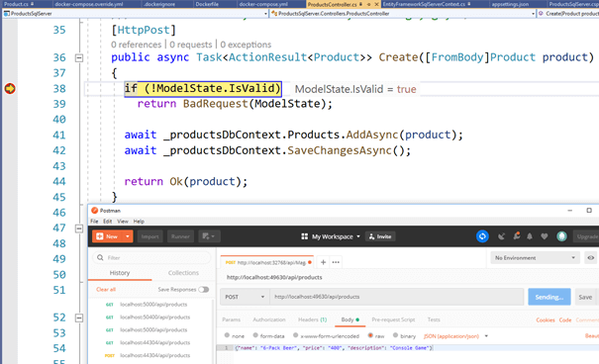Image resolution: width=599 pixels, height=364 pixels.
Task: Click Postman sync refresh icon
Action: coord(482,236)
